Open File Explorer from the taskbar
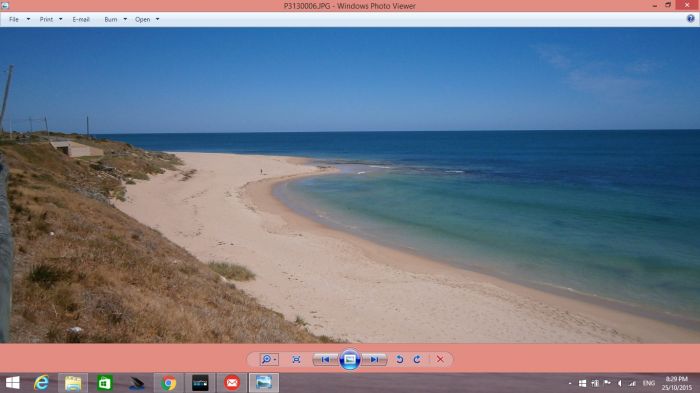The height and width of the screenshot is (393, 700). click(x=73, y=383)
